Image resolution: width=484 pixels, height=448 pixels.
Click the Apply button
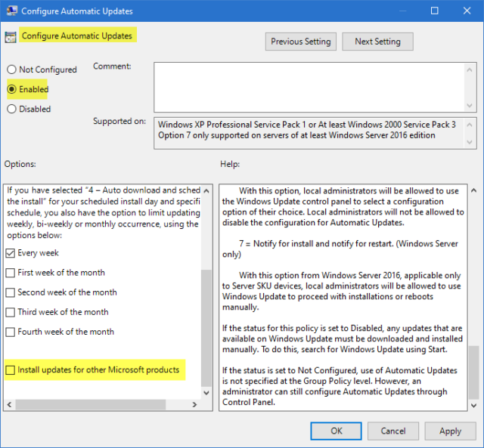tap(451, 431)
